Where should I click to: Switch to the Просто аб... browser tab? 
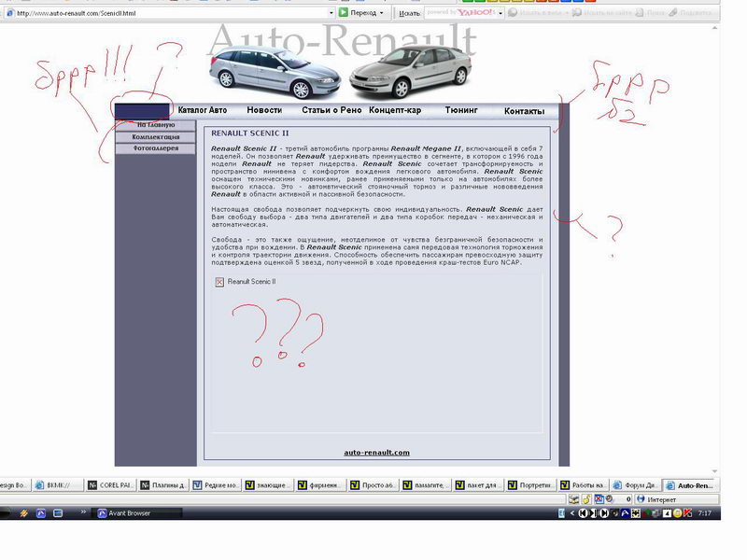(373, 485)
